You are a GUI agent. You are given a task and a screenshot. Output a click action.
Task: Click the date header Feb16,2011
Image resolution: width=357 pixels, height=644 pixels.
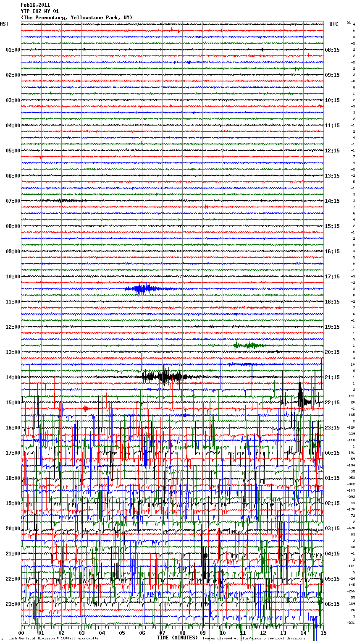tap(35, 5)
